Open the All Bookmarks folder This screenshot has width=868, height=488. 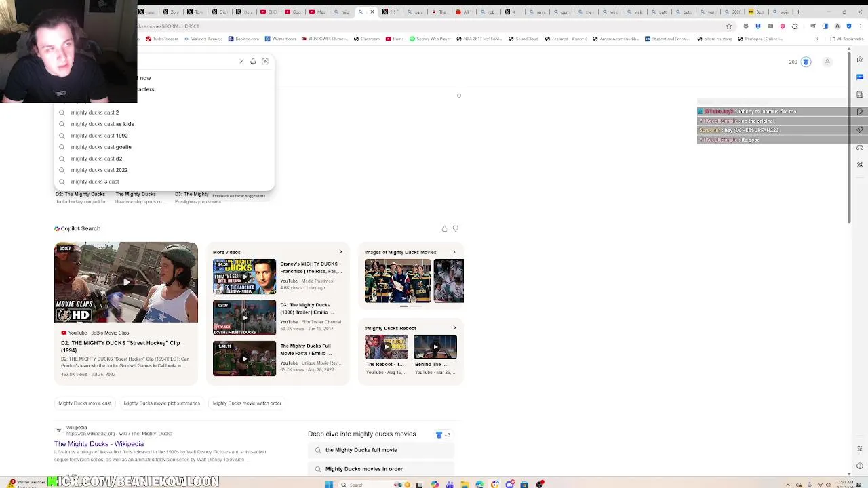[x=847, y=39]
